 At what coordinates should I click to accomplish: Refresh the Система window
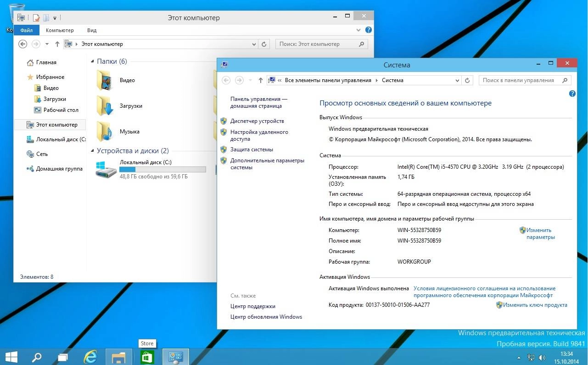[x=467, y=80]
